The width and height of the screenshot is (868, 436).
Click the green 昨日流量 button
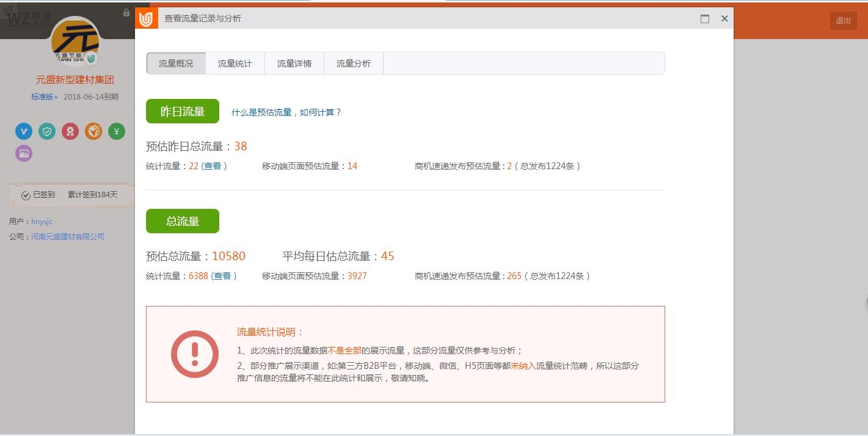pyautogui.click(x=182, y=111)
